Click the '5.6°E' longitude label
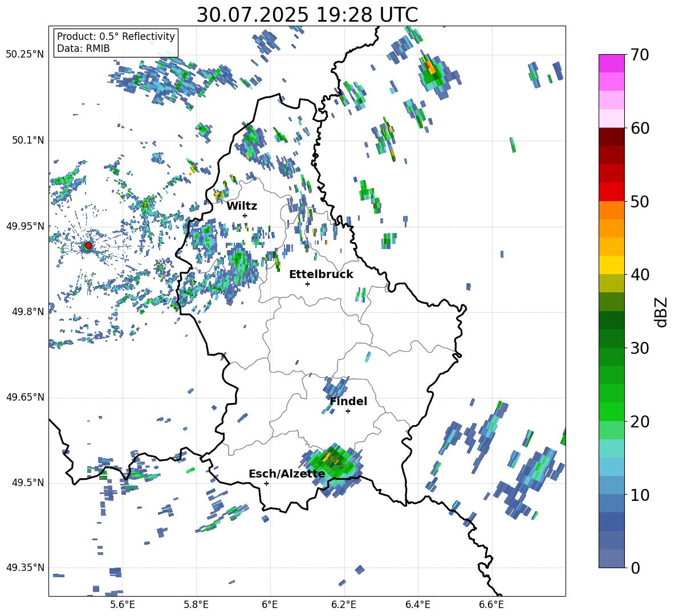 click(x=123, y=605)
